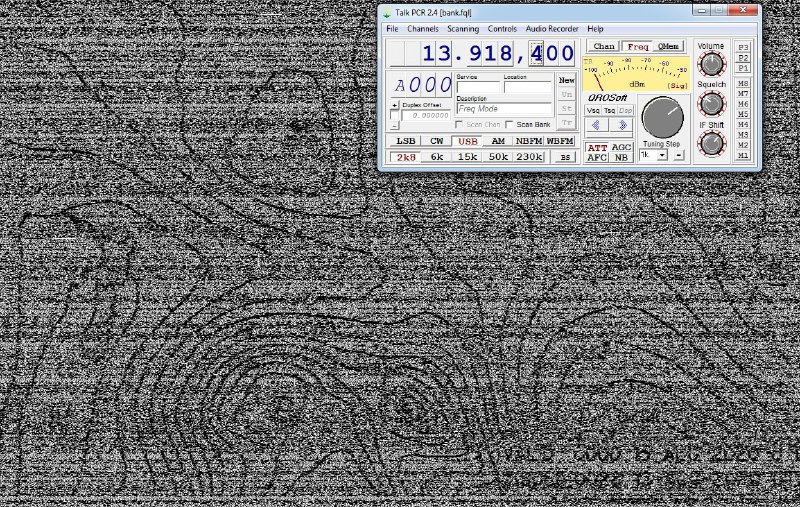Image resolution: width=800 pixels, height=507 pixels.
Task: Click the Squelch knob
Action: click(711, 104)
